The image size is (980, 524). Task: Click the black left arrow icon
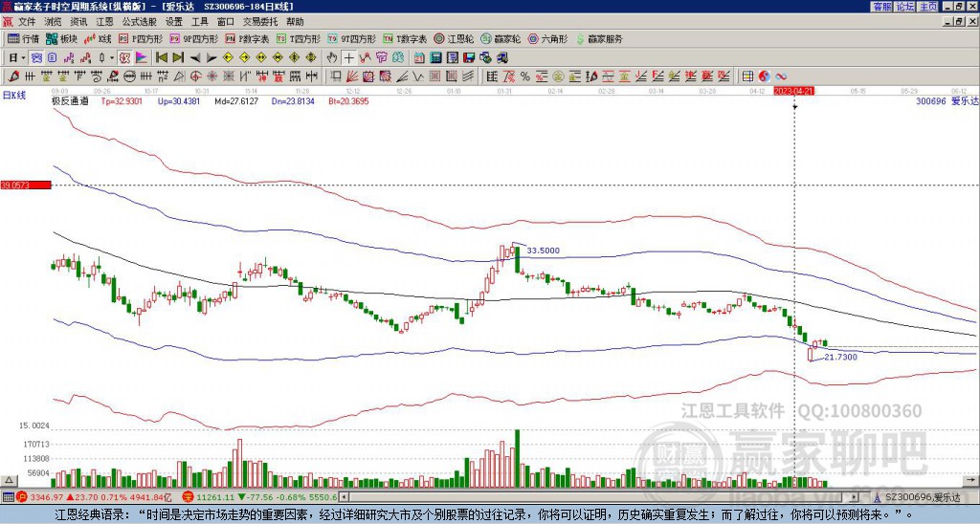coord(195,58)
